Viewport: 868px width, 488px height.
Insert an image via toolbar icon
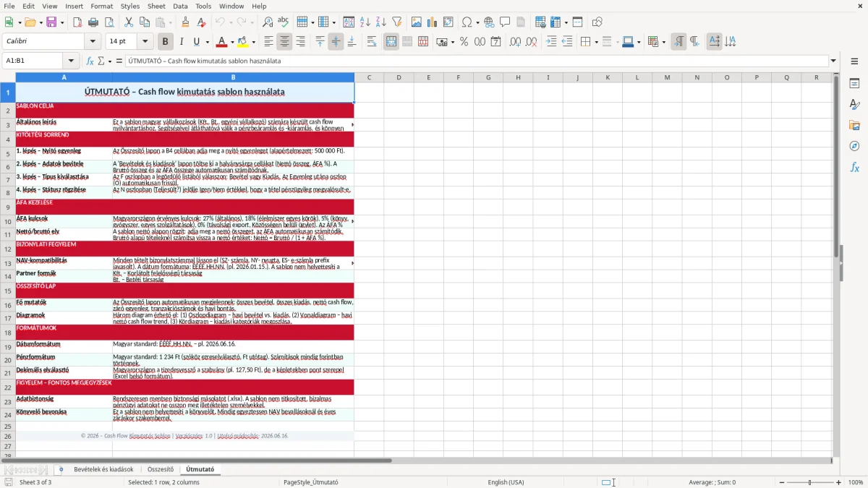(x=416, y=22)
